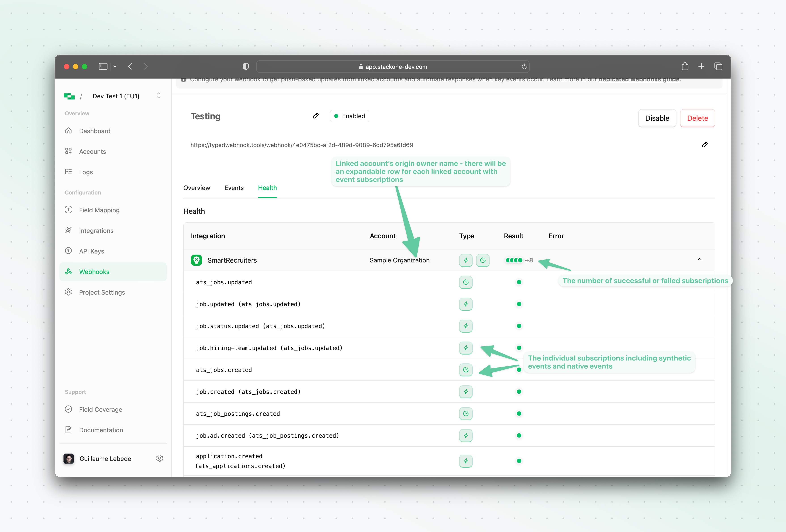Open the browser share menu
The width and height of the screenshot is (786, 532).
tap(685, 66)
